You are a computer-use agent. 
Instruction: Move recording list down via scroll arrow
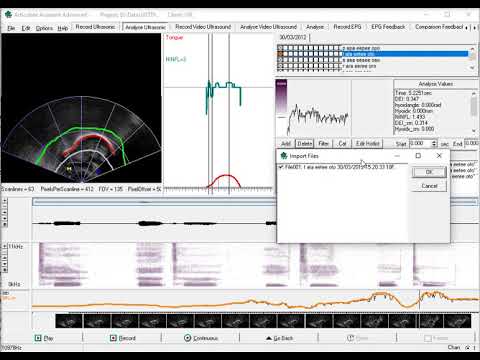coord(472,68)
